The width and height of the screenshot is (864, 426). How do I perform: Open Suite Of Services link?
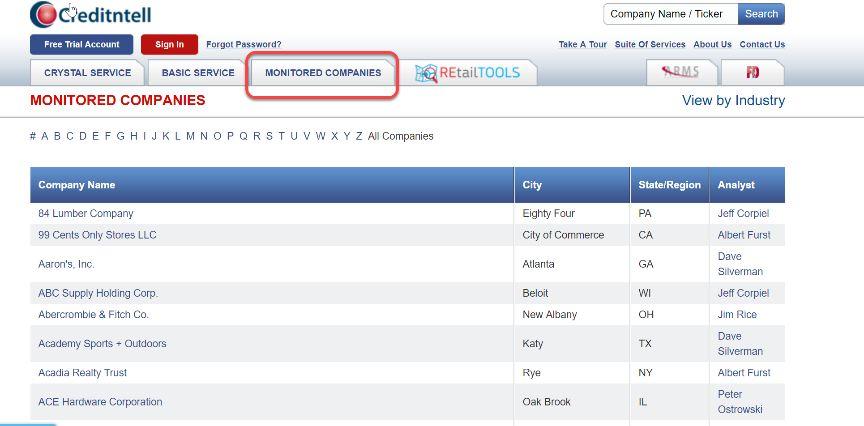650,45
